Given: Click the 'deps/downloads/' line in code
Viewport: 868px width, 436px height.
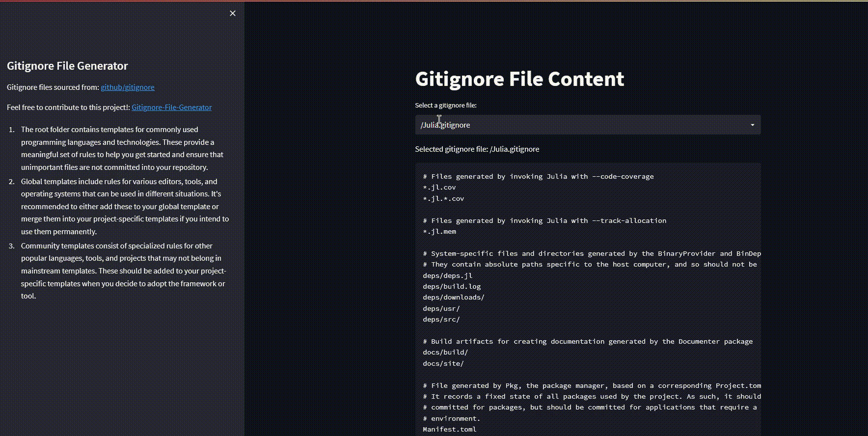Looking at the screenshot, I should (454, 298).
